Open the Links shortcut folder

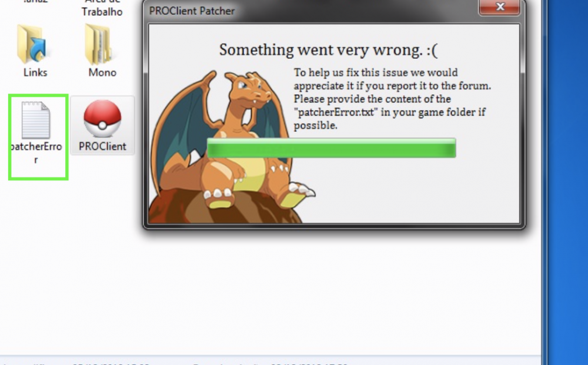coord(34,45)
